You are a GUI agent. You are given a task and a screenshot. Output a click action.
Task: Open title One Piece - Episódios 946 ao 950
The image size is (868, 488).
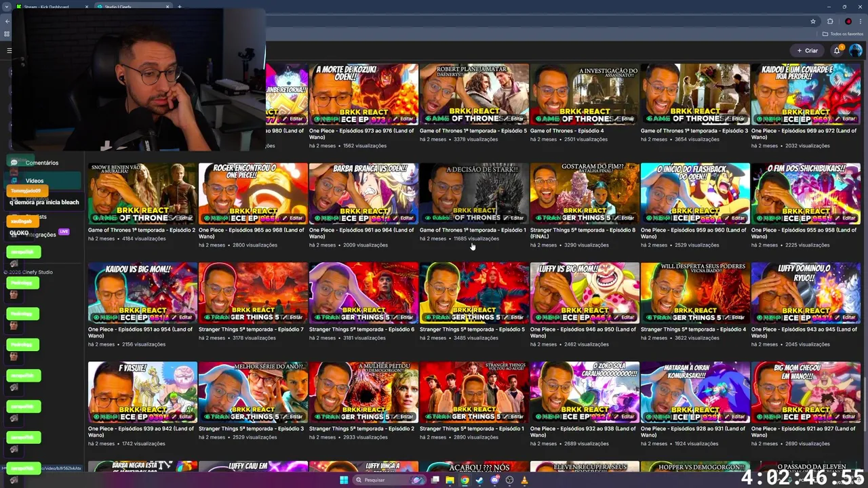point(583,333)
